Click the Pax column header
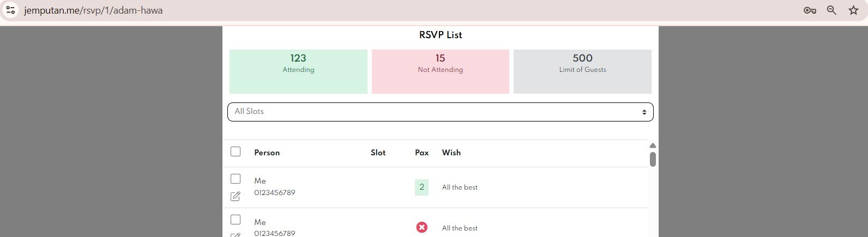Image resolution: width=868 pixels, height=237 pixels. 421,153
